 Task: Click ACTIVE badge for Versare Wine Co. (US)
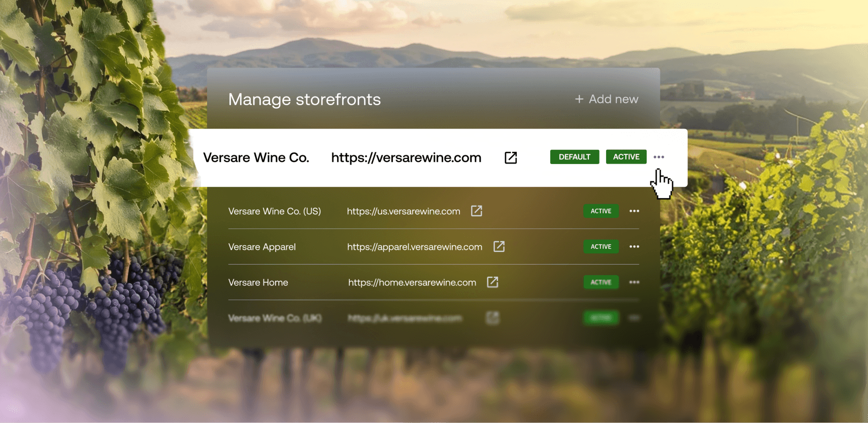(601, 211)
